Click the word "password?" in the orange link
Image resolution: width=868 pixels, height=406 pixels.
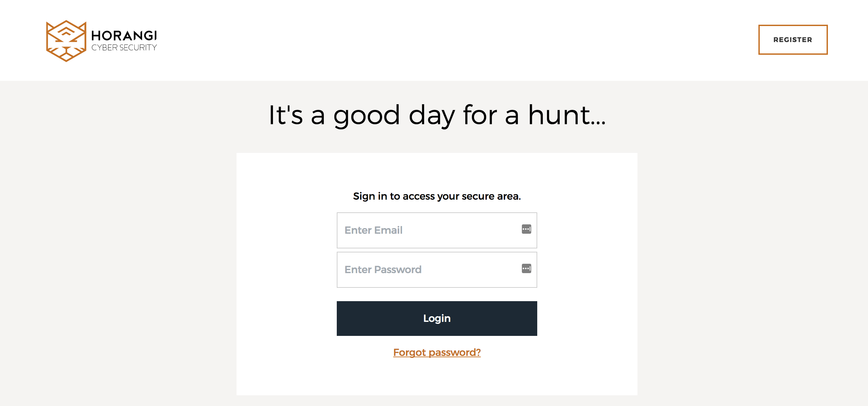455,352
